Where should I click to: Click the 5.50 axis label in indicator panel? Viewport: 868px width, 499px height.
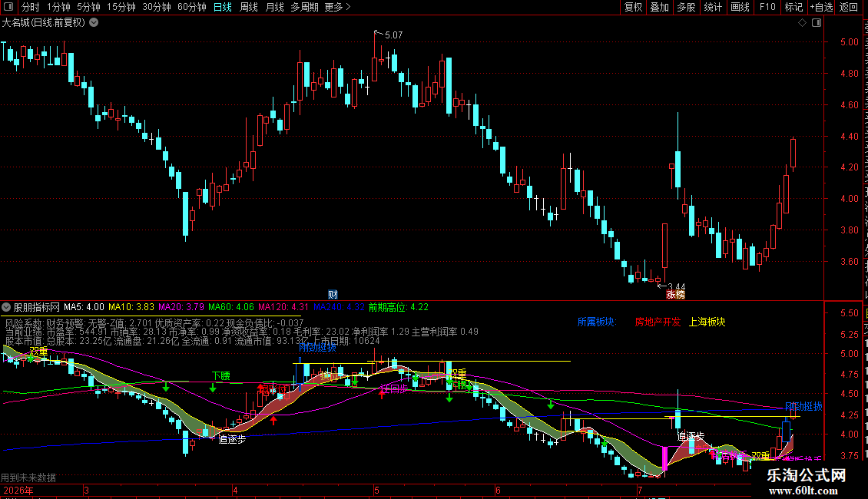[849, 313]
